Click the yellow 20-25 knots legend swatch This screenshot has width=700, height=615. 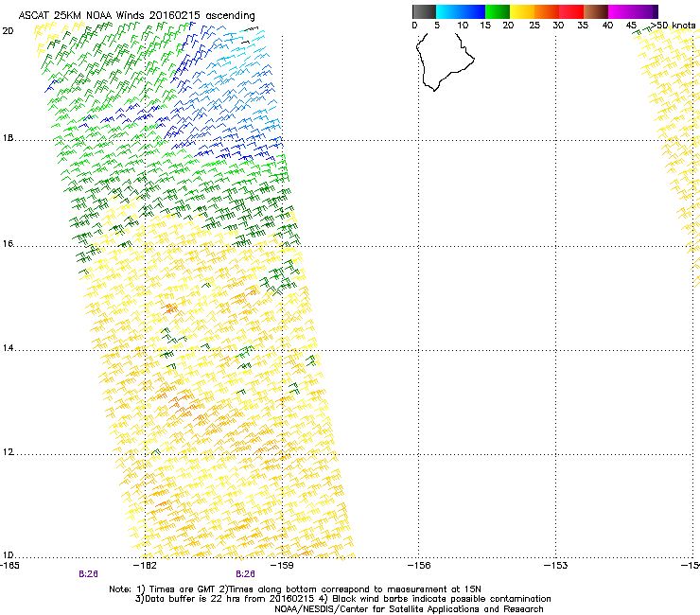[522, 11]
